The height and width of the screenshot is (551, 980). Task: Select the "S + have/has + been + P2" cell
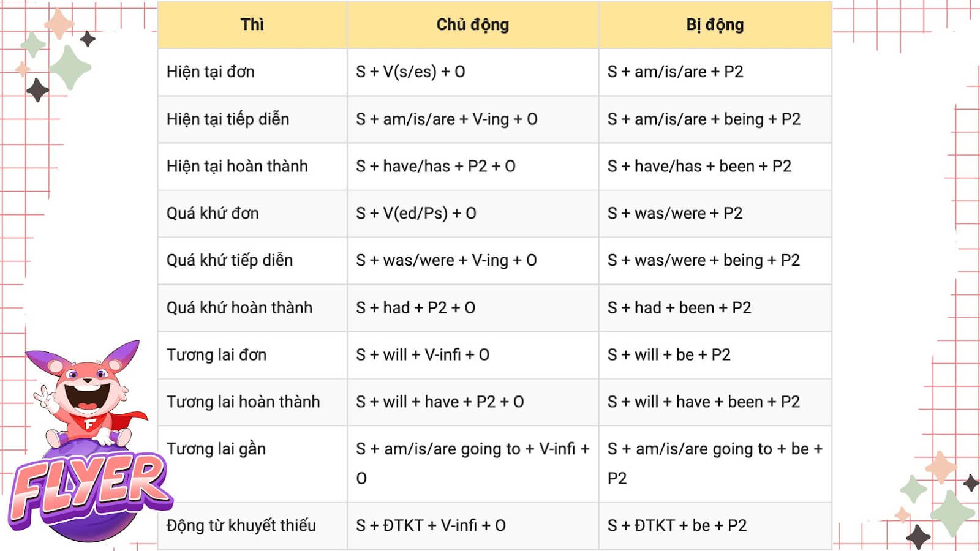699,167
